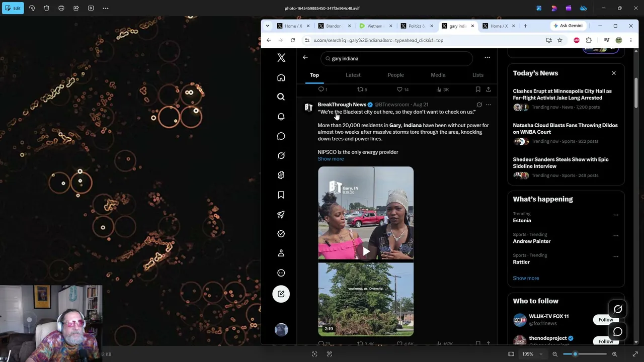Open 'Clashes Erupt at Minneapolis City Hall' story
Viewport: 644px width, 362px height.
(562, 95)
